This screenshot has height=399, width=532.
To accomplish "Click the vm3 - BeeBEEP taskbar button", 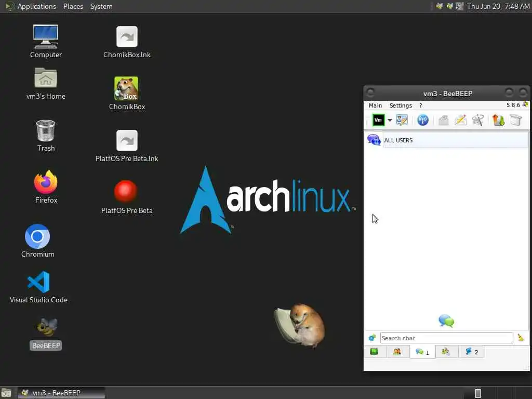I will 61,393.
